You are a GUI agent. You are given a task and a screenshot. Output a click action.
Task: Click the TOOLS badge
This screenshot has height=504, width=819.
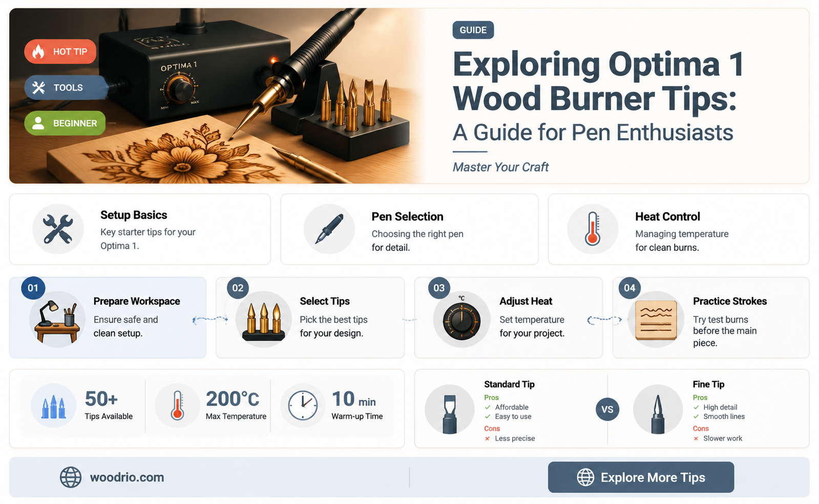coord(66,88)
